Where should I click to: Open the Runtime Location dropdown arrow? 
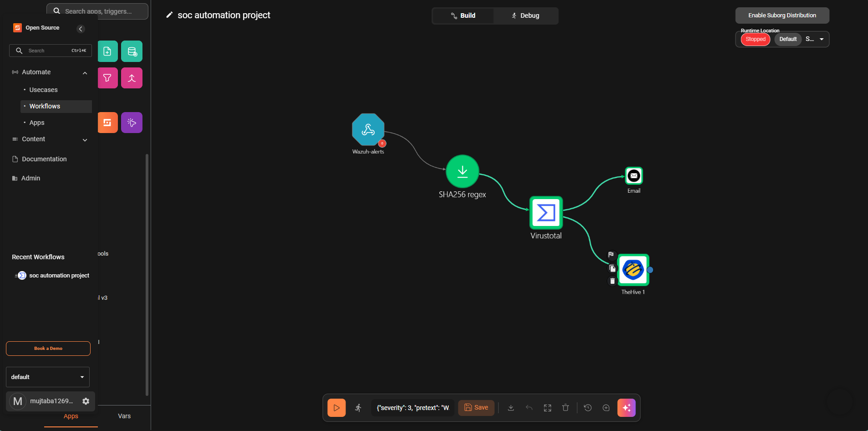822,39
